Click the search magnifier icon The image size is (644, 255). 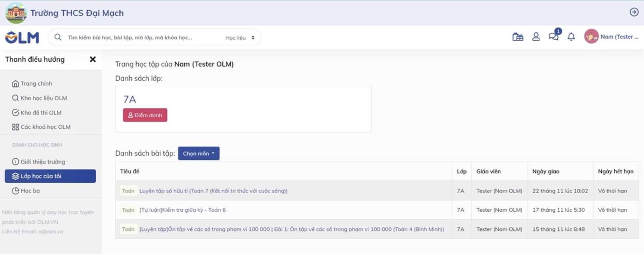click(58, 37)
